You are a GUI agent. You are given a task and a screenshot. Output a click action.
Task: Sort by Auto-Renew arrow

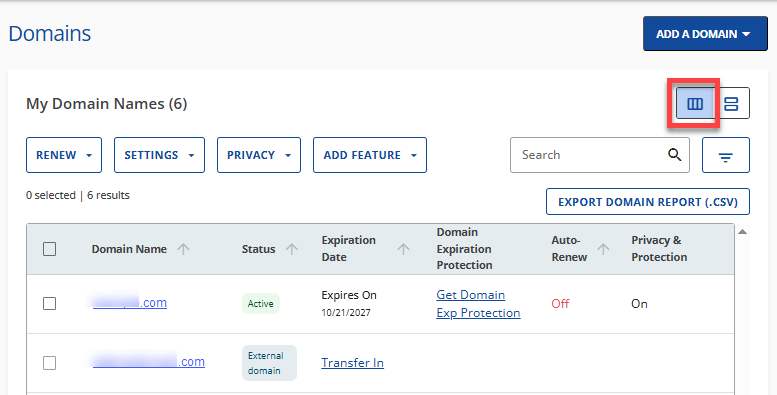click(603, 249)
